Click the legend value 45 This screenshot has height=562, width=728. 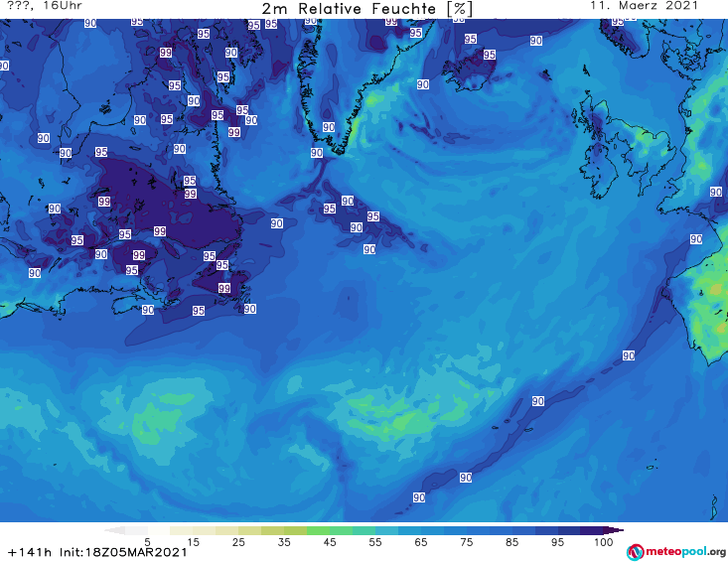[330, 541]
